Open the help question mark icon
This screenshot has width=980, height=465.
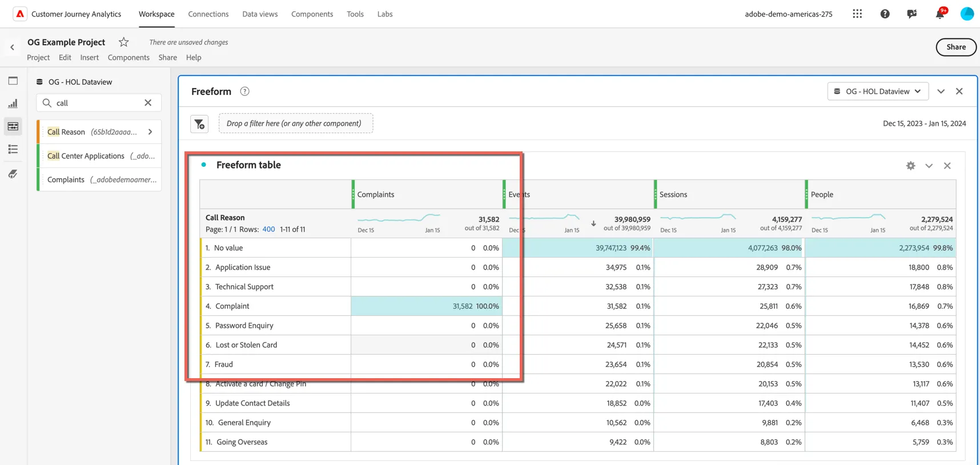pyautogui.click(x=885, y=14)
